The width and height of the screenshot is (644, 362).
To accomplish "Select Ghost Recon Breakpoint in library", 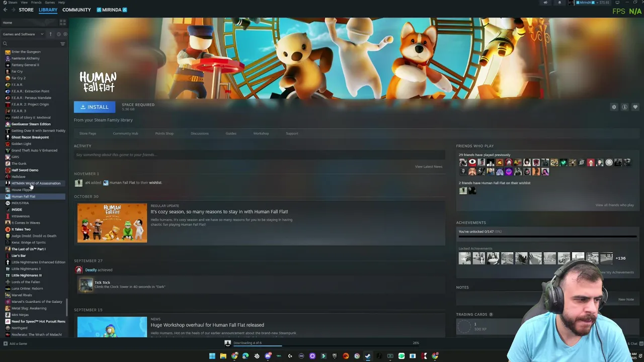I will coord(30,137).
